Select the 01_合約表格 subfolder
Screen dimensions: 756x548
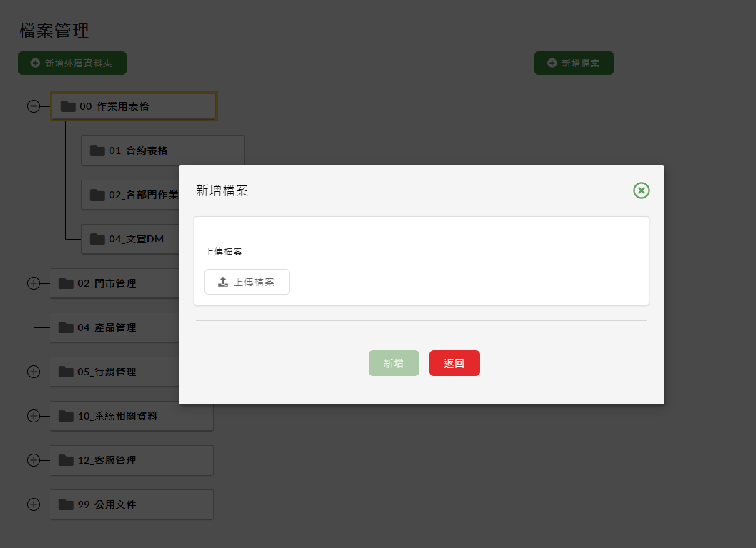163,151
